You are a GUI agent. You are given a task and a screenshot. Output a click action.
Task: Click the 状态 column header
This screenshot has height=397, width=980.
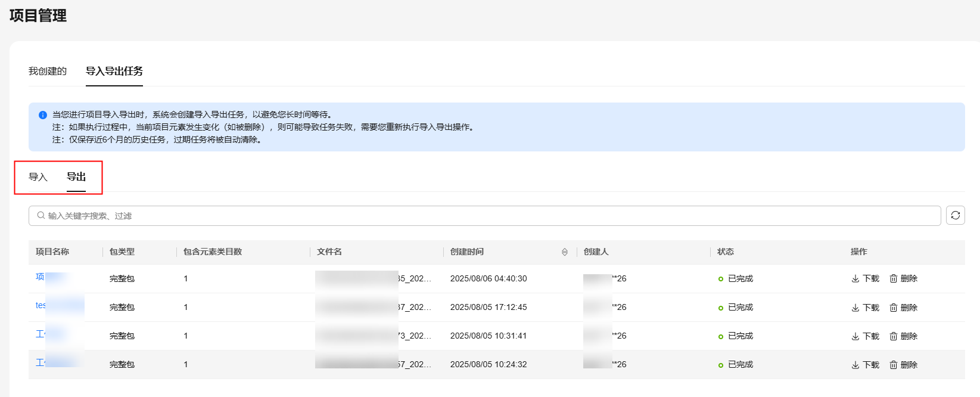(726, 252)
